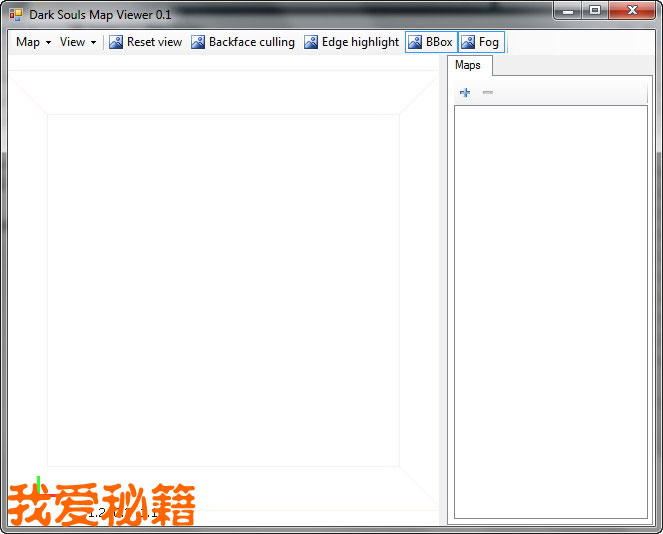Image resolution: width=663 pixels, height=534 pixels.
Task: Turn off the Fog option
Action: [480, 42]
